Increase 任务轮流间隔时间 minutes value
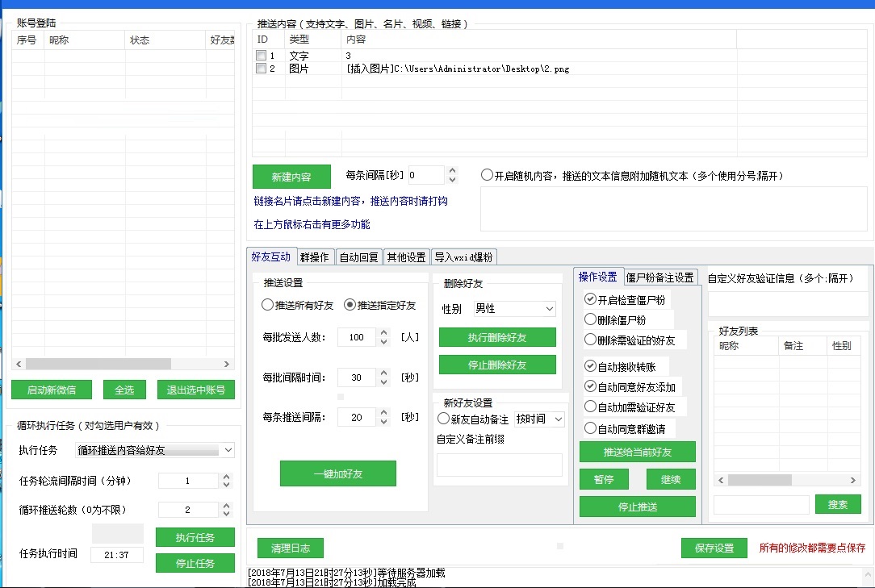This screenshot has width=875, height=588. click(226, 477)
